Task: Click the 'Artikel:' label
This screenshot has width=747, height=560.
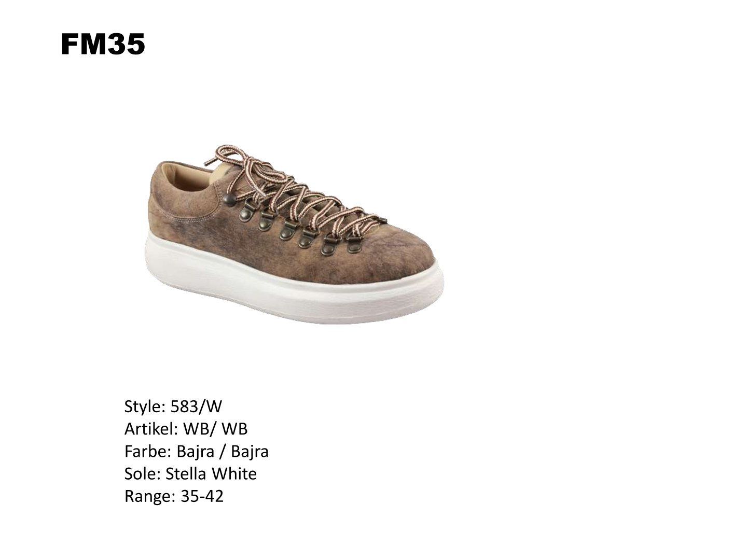Action: point(151,429)
